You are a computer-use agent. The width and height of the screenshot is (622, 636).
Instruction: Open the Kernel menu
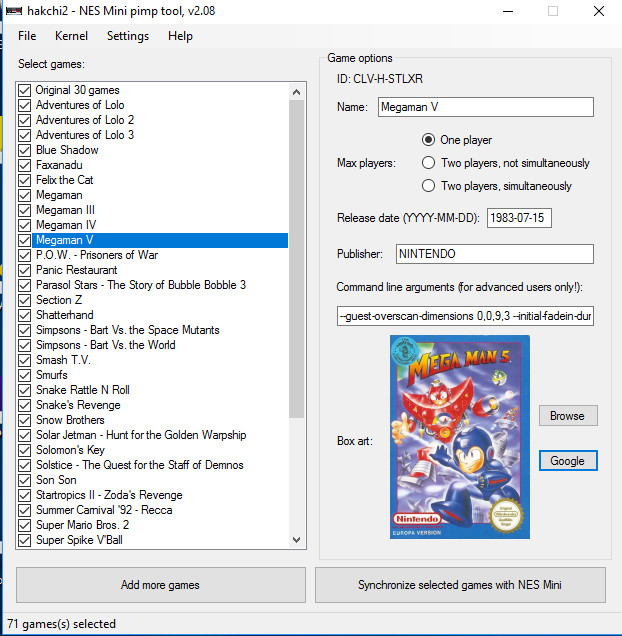[71, 36]
